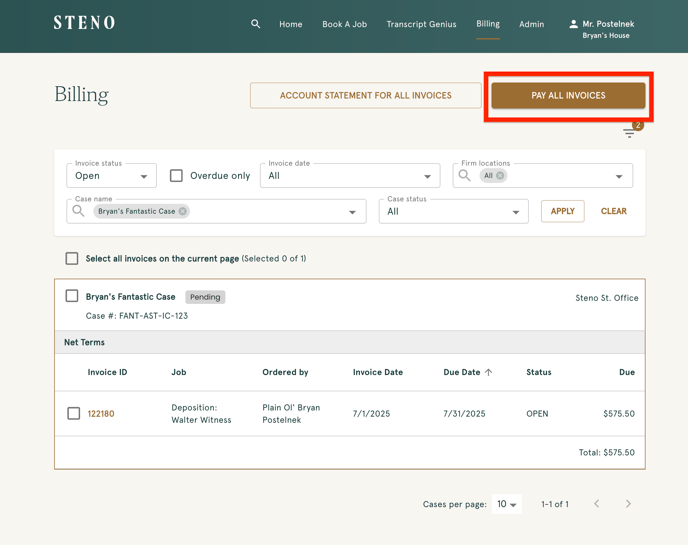Select the Billing nav item

[x=488, y=24]
